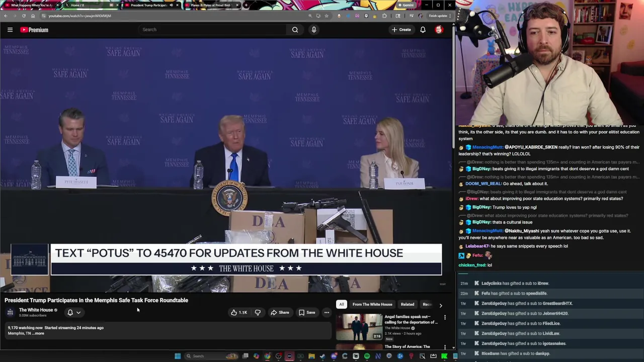Click chat username chicken_fred
Screen dimensions: 644x362
click(472, 265)
